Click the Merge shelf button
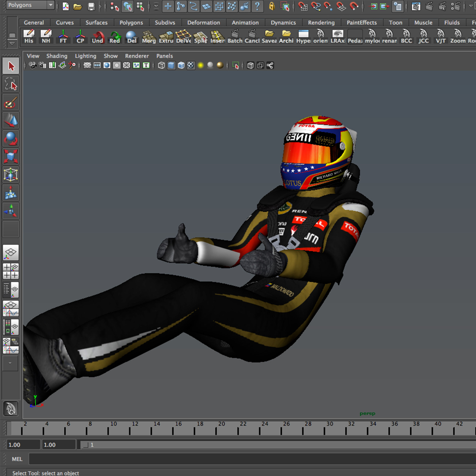Screen dimensions: 476x476 pos(149,37)
